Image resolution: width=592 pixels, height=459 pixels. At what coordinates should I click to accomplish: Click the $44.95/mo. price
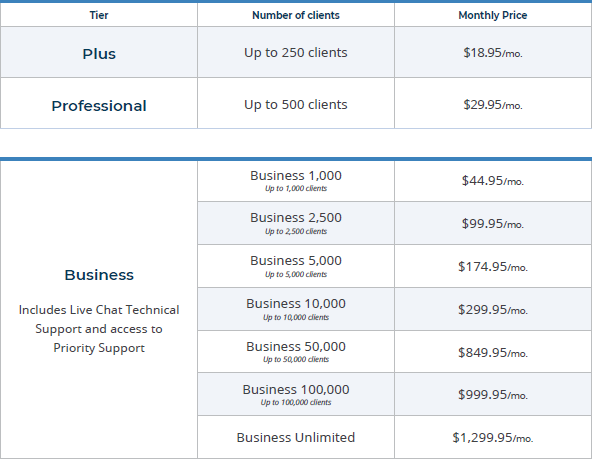click(x=493, y=180)
